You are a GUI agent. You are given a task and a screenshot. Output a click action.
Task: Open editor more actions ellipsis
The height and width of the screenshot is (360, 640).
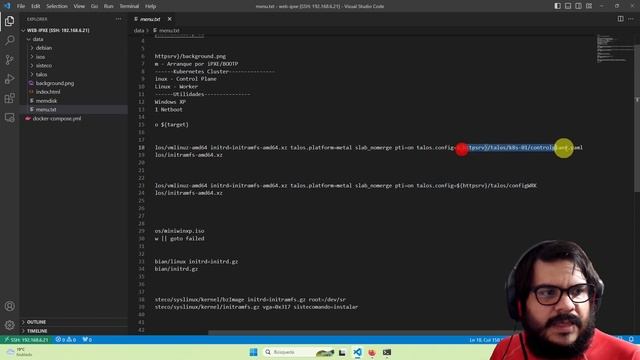(631, 19)
